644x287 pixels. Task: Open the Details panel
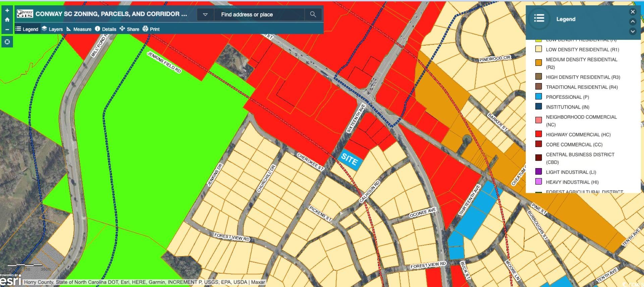pyautogui.click(x=105, y=29)
